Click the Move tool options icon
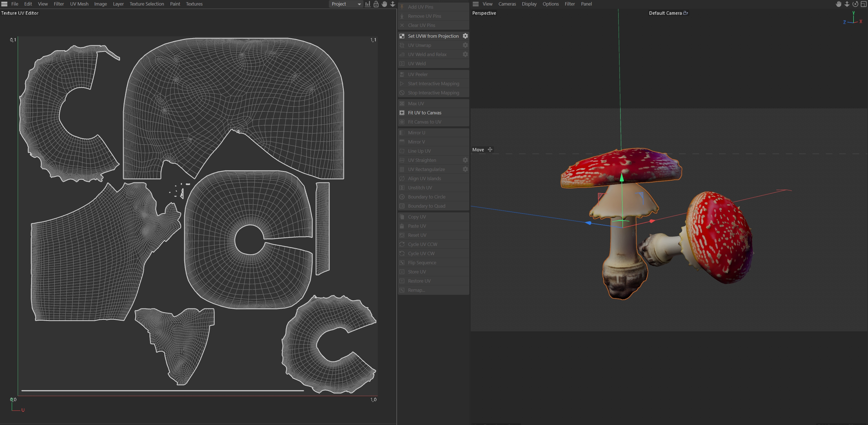Screen dimensions: 868x425 click(x=490, y=150)
